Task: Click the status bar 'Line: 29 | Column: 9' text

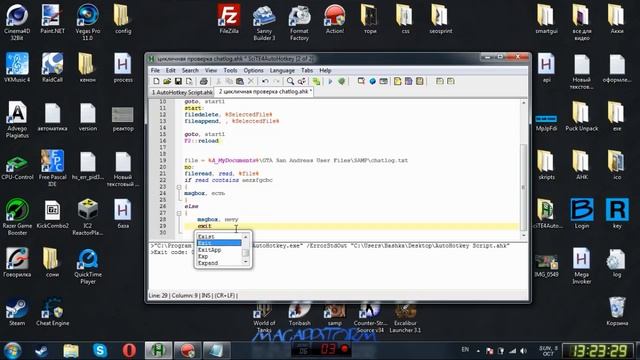Action: pyautogui.click(x=193, y=295)
